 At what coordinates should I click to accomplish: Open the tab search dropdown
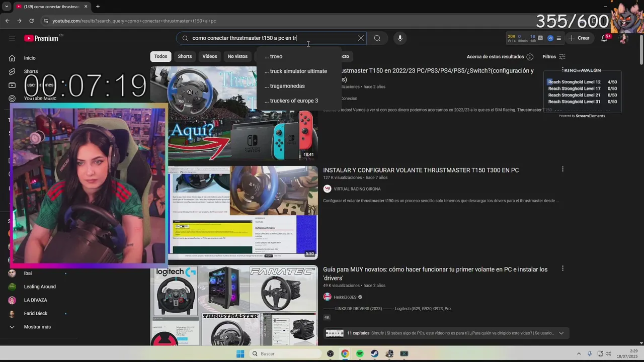point(6,7)
